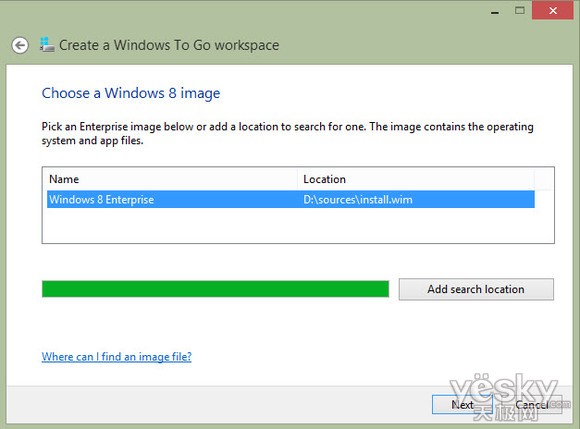Select the Windows 8 Enterprise image row
Image resolution: width=580 pixels, height=429 pixels.
[x=291, y=199]
